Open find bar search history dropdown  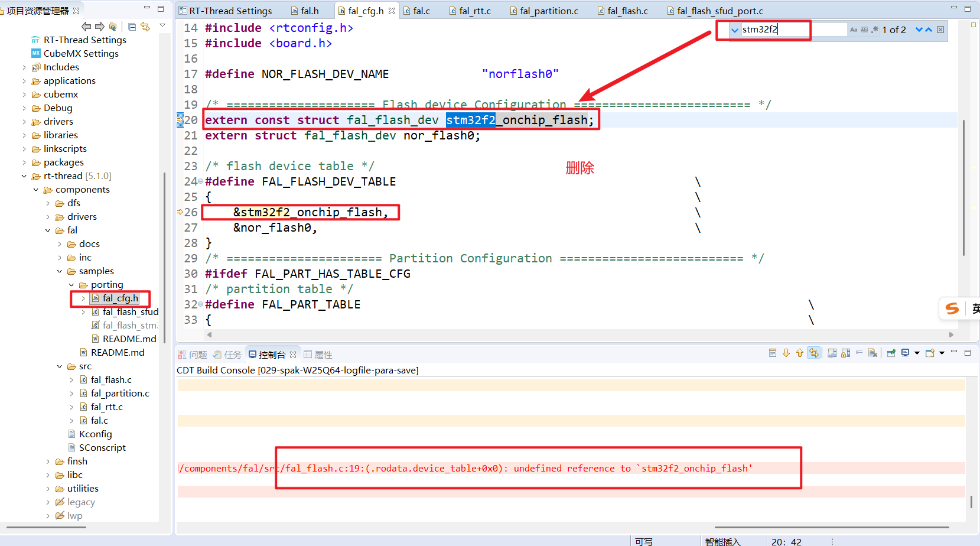tap(735, 30)
